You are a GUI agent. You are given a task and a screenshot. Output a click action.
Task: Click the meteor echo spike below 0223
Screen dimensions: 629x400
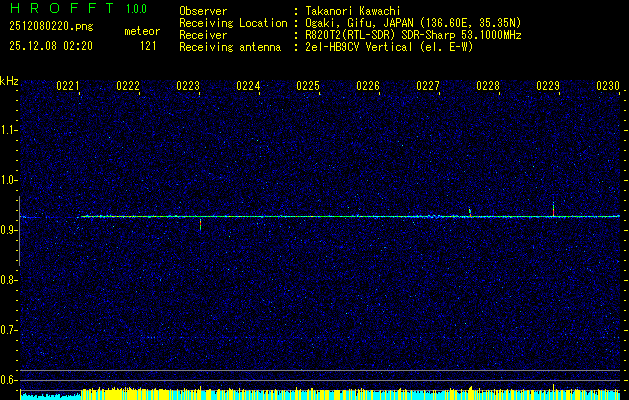pos(201,224)
